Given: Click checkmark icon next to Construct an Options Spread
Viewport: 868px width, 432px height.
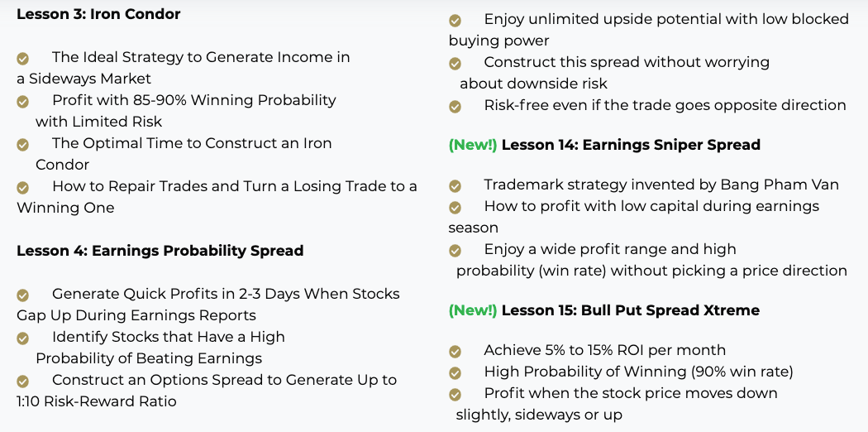Looking at the screenshot, I should point(22,382).
